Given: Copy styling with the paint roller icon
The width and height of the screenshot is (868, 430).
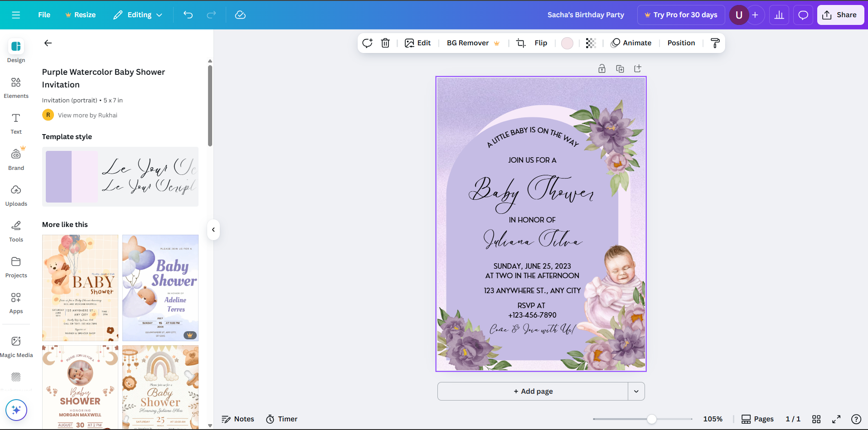Looking at the screenshot, I should pos(714,43).
